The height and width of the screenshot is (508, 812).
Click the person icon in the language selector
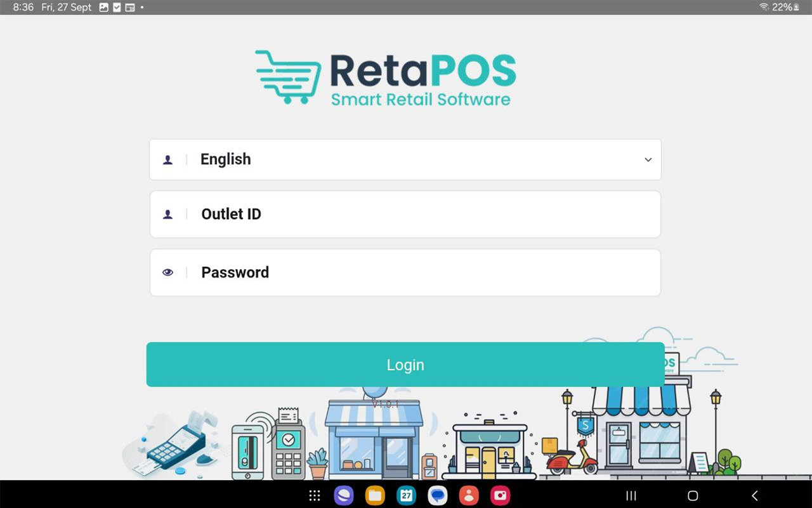tap(167, 160)
